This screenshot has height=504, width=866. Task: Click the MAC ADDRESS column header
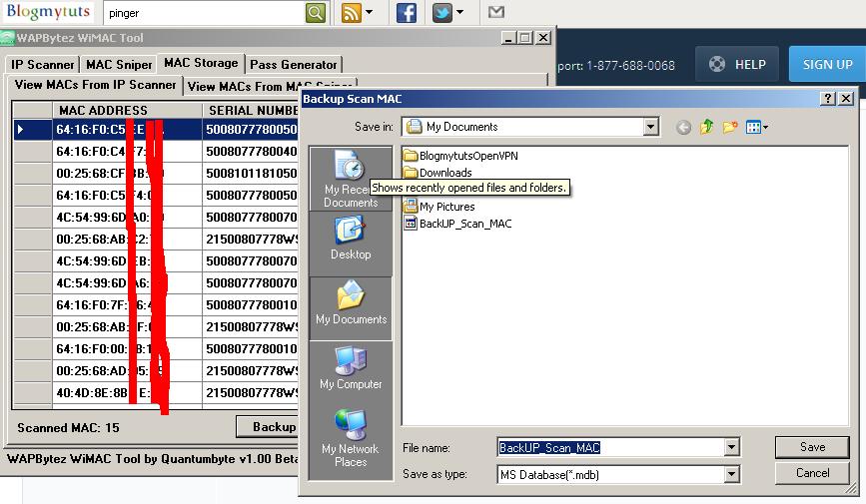coord(128,110)
